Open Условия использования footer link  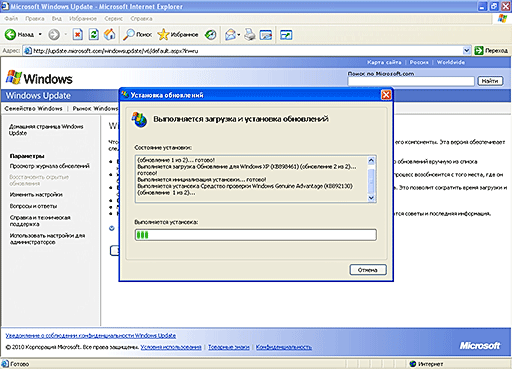pos(171,347)
